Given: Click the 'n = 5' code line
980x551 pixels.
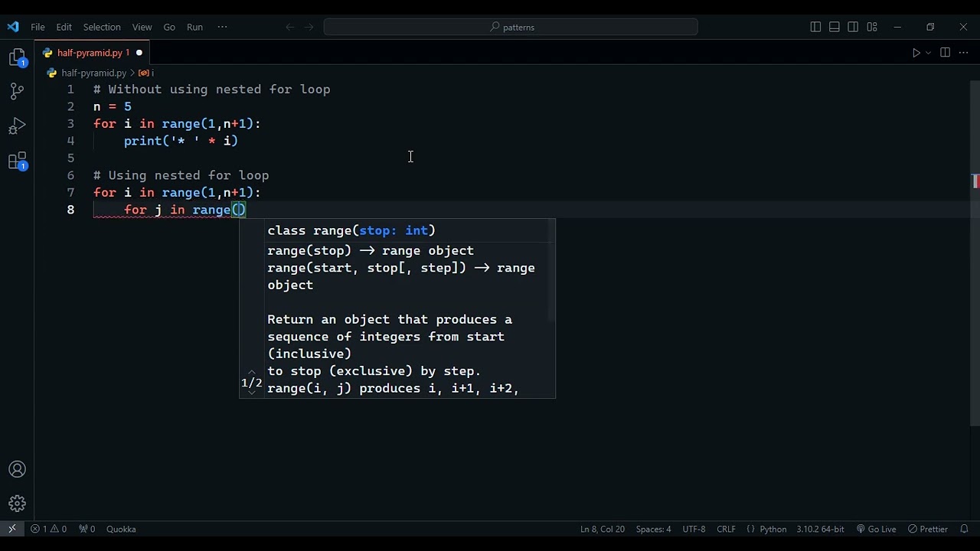Looking at the screenshot, I should (112, 106).
